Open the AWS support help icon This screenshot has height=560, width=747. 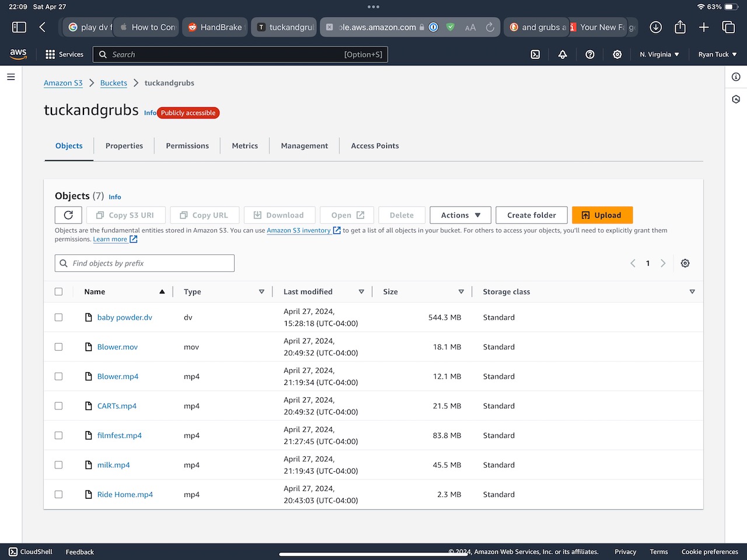[x=590, y=54]
